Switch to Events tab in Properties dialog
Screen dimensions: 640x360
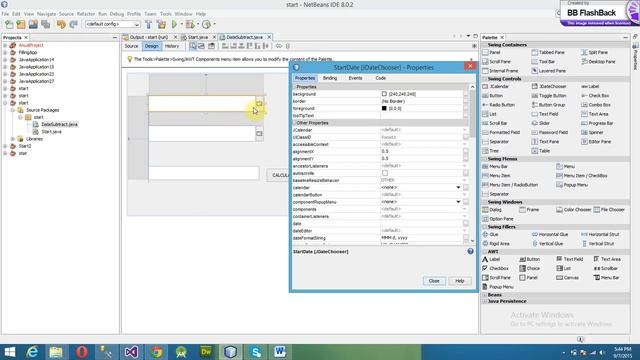[355, 78]
